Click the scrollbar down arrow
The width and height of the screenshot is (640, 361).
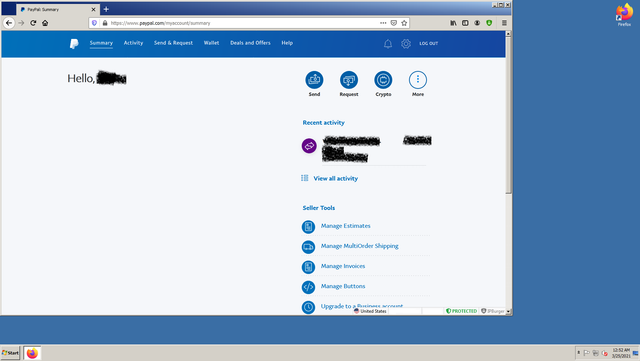point(508,312)
